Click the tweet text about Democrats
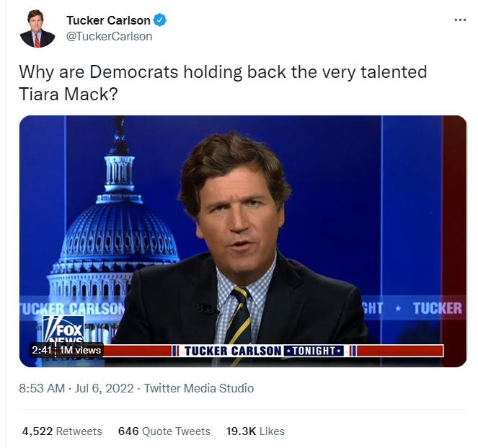Screen dimensions: 478x448 point(222,72)
